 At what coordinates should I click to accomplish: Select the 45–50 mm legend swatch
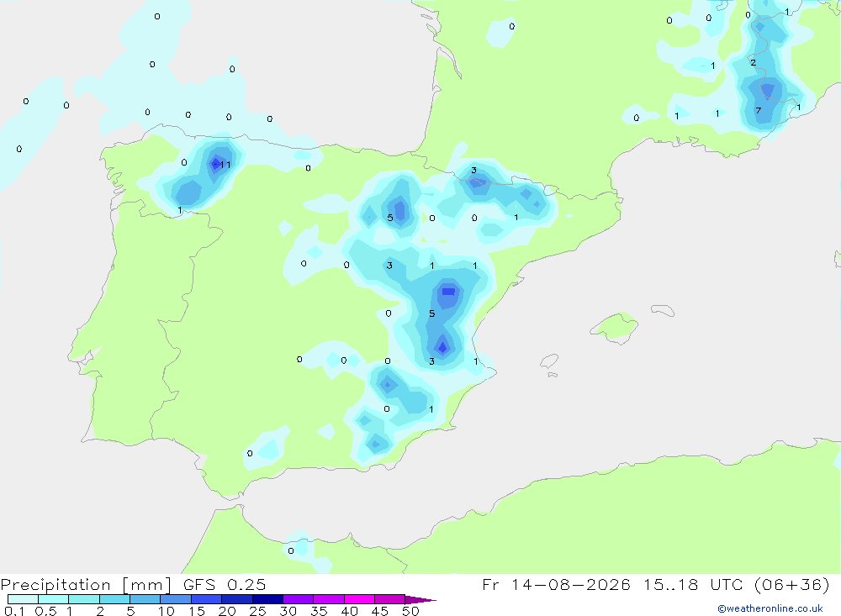[389, 599]
